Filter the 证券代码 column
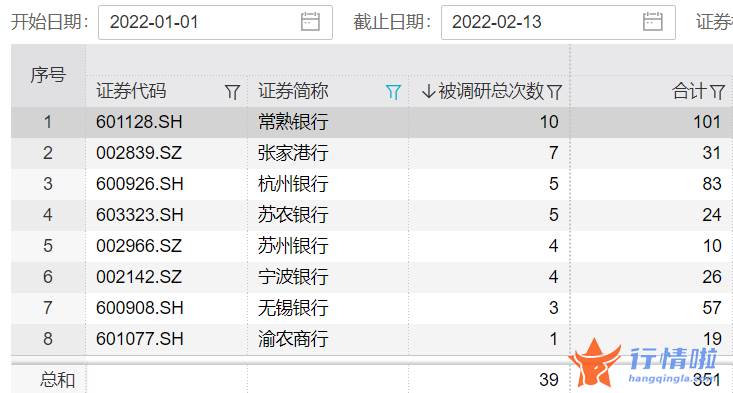The image size is (733, 393). tap(232, 92)
